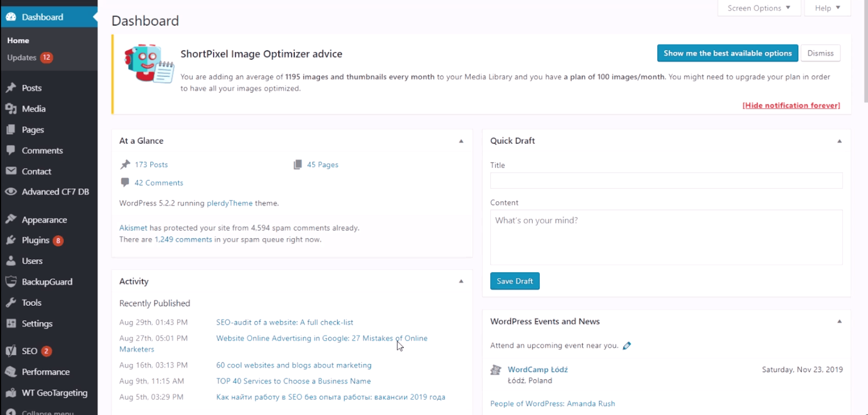The width and height of the screenshot is (868, 415).
Task: Open the 45 Pages link
Action: tap(323, 164)
